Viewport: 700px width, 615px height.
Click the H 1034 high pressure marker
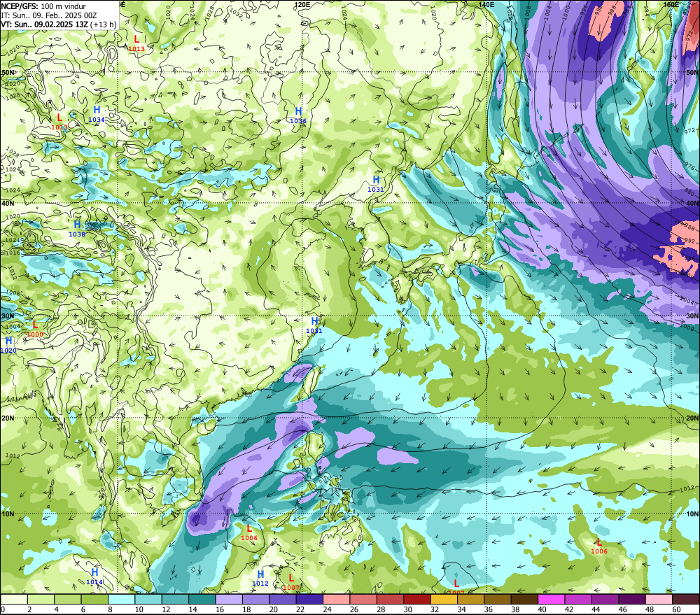pyautogui.click(x=97, y=114)
